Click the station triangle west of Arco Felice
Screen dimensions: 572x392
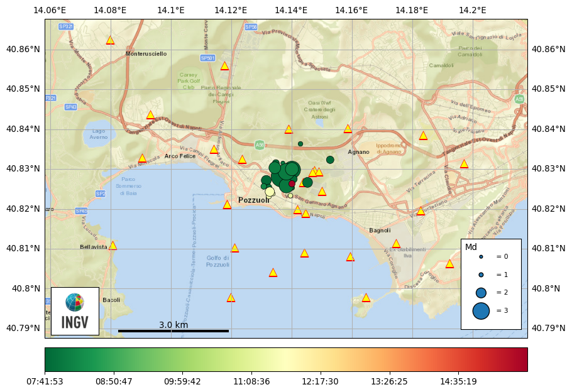click(x=142, y=158)
